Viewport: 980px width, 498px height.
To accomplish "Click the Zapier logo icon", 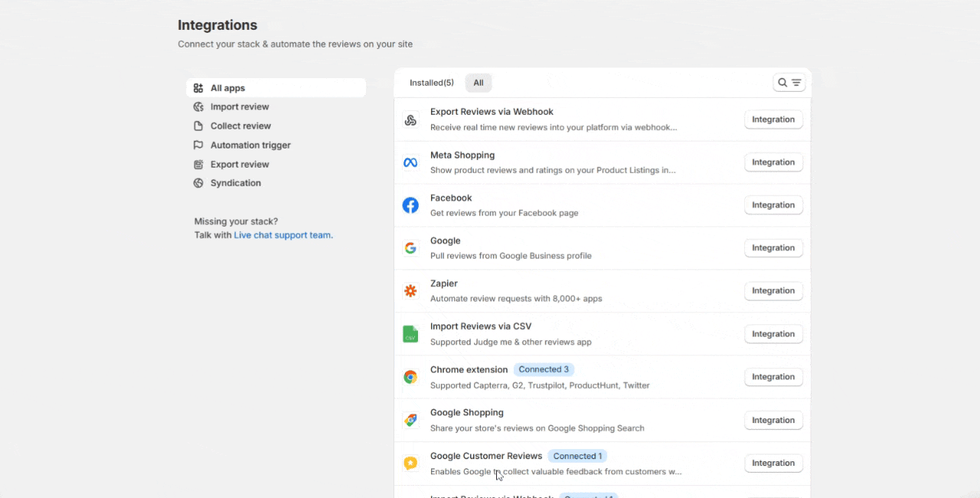I will 410,291.
